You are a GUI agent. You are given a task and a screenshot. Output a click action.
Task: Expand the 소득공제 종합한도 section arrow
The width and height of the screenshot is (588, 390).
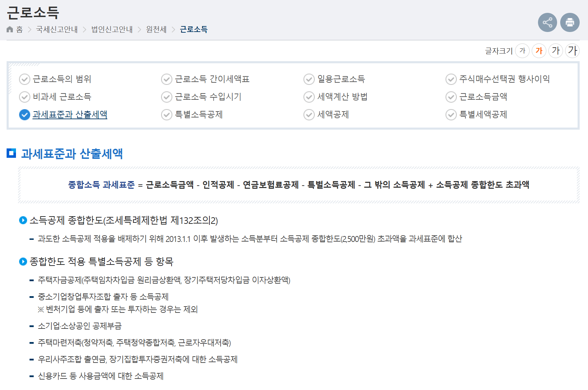23,220
